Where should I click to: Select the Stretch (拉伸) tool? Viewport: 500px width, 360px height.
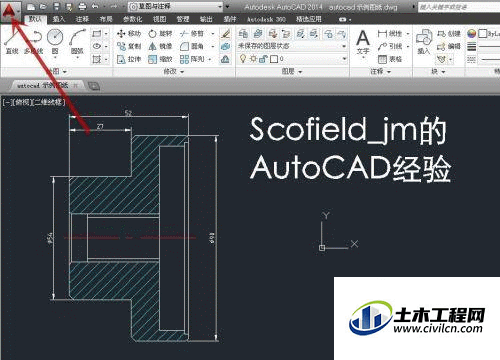tap(129, 59)
